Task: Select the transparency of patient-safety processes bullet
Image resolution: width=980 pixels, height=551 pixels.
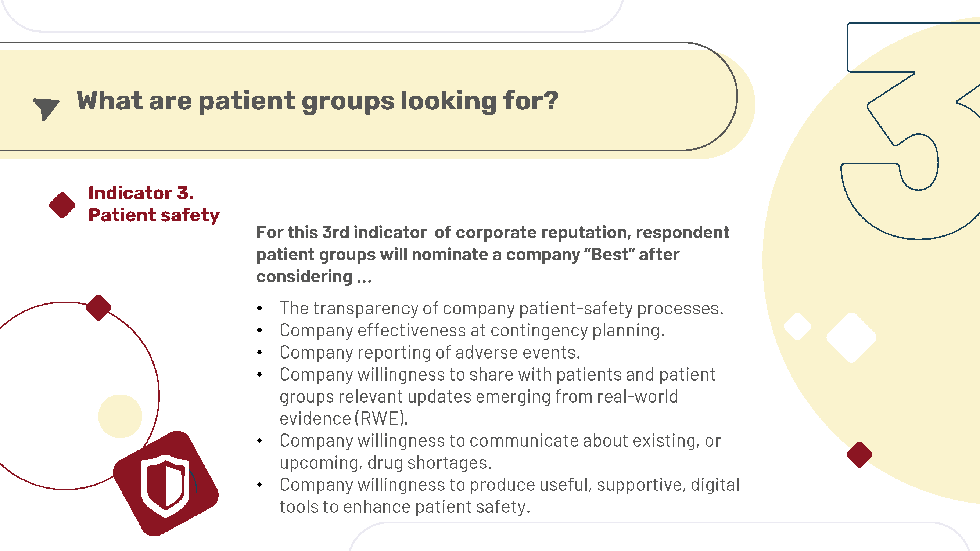Action: pos(502,309)
